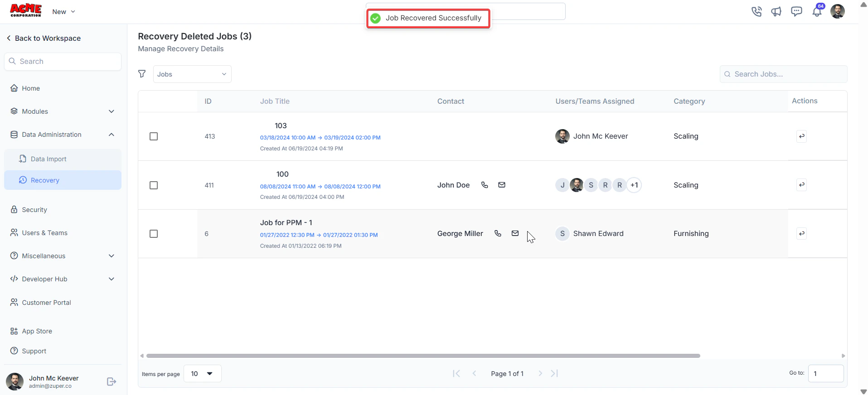Expand the Developer Hub menu
This screenshot has width=868, height=395.
63,279
